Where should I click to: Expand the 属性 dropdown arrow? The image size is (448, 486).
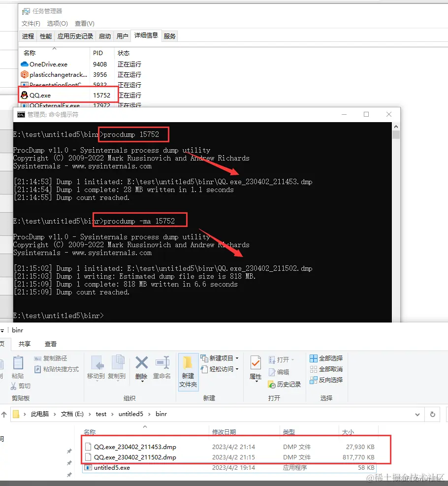[x=256, y=382]
